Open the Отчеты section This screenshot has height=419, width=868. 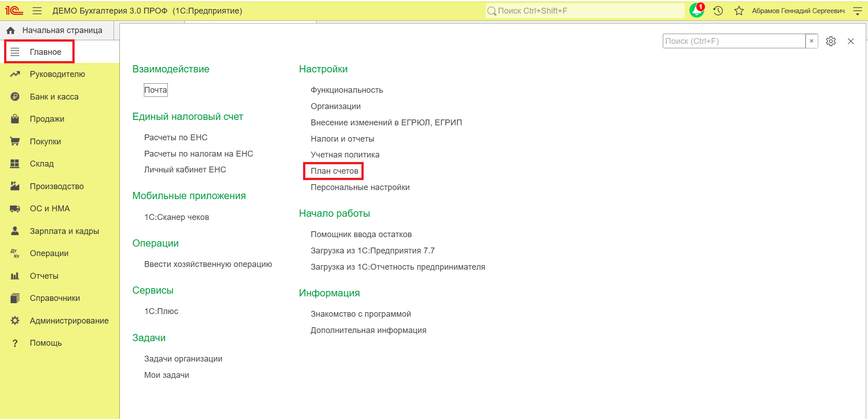coord(44,276)
